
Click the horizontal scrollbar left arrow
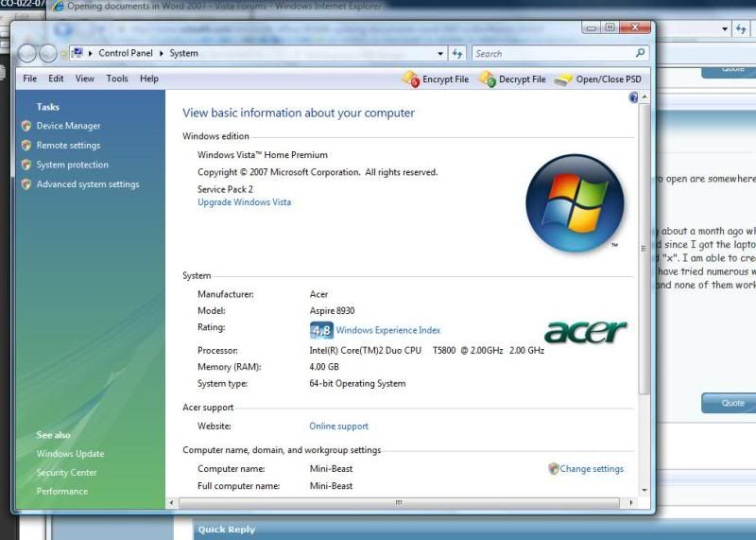[172, 503]
